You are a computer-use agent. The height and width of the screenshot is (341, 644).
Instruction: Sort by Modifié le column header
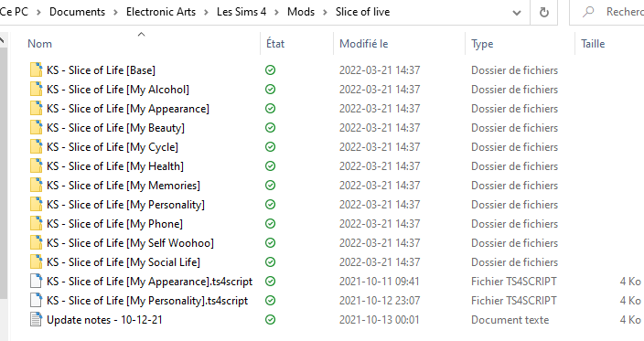point(363,44)
